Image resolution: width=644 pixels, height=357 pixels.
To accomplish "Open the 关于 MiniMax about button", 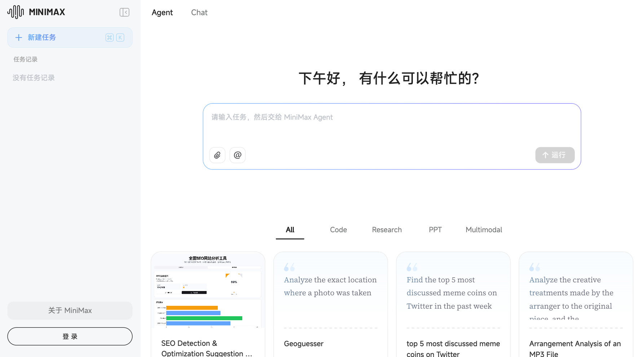I will click(x=70, y=310).
